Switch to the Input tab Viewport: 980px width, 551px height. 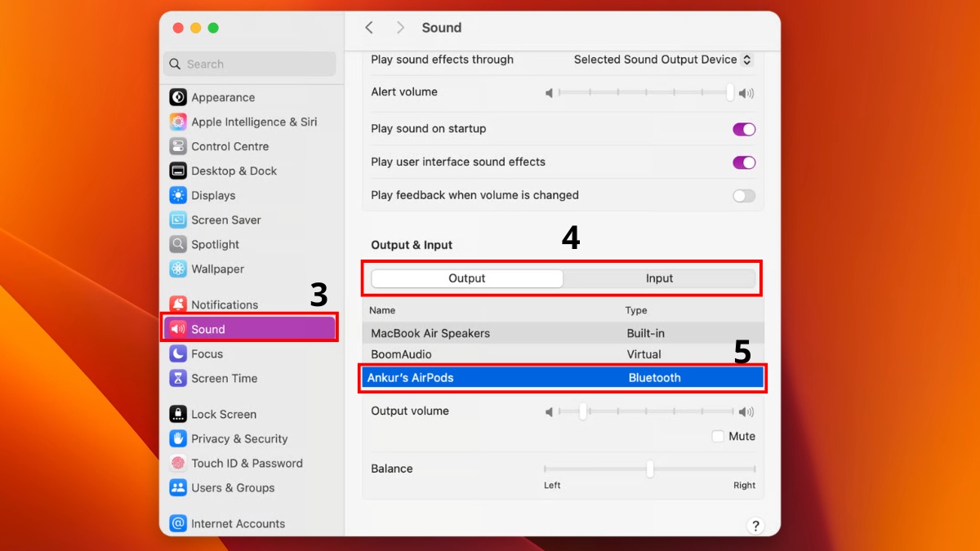point(659,278)
